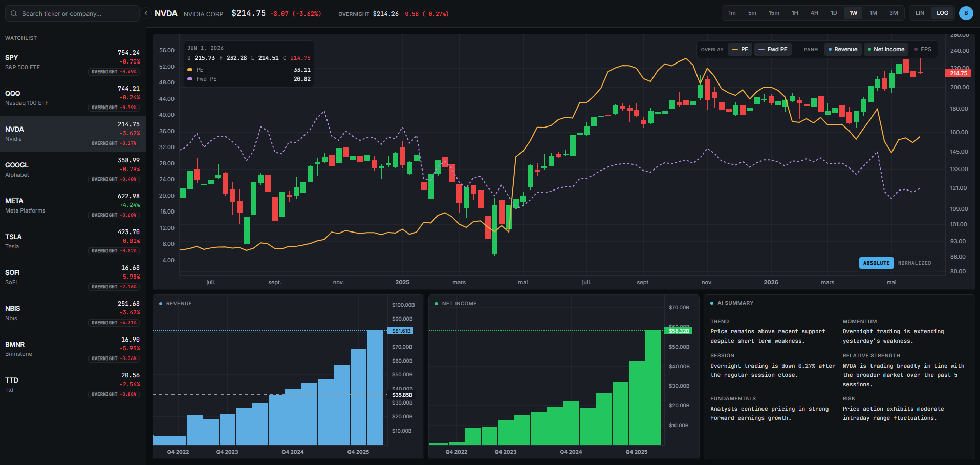Click META overnight -0.60% badge
The width and height of the screenshot is (980, 465).
[x=114, y=215]
